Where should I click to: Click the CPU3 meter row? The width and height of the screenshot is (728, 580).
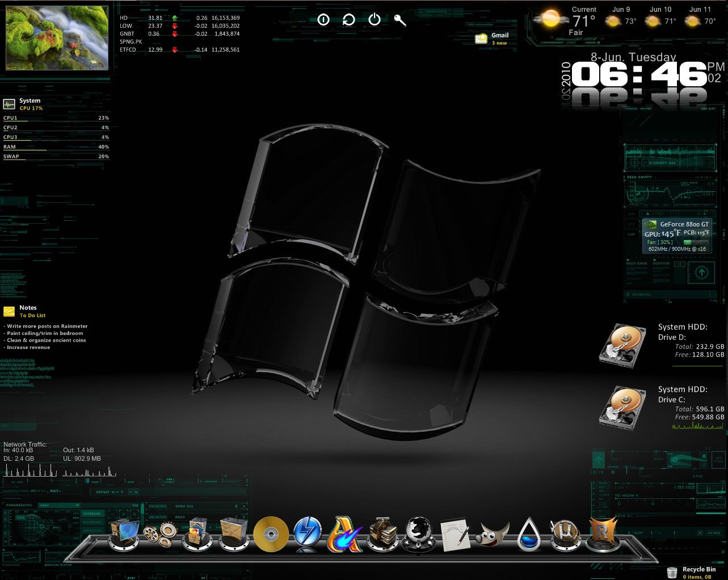(56, 137)
